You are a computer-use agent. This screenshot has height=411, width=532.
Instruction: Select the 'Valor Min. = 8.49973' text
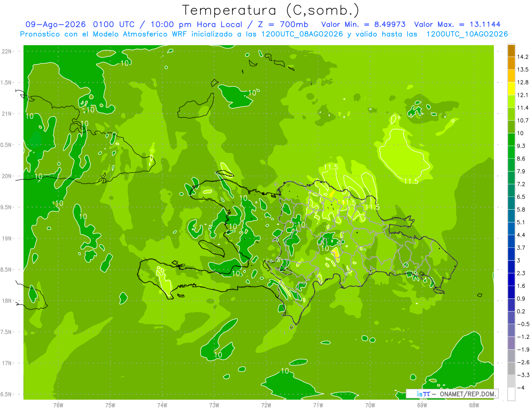[364, 24]
